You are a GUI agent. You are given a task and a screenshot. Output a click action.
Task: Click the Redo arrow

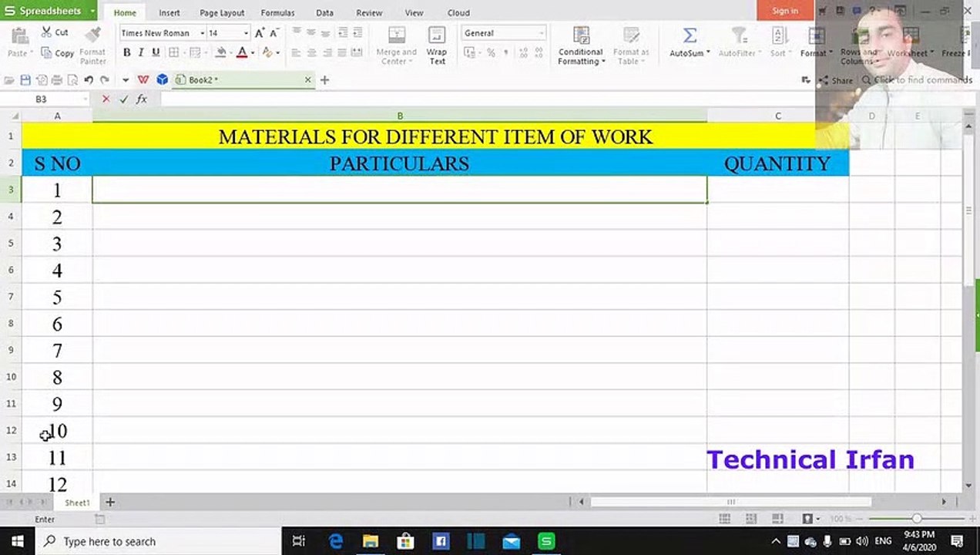point(105,80)
